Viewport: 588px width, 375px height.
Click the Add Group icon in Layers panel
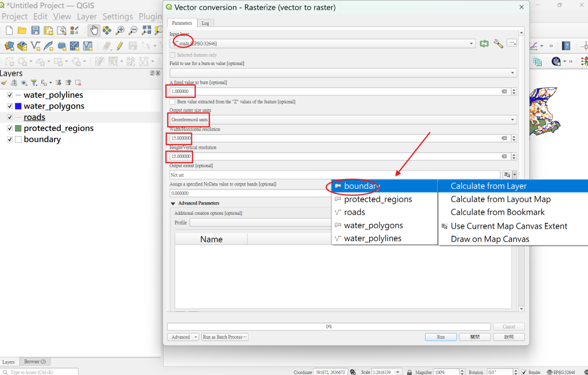pyautogui.click(x=14, y=83)
